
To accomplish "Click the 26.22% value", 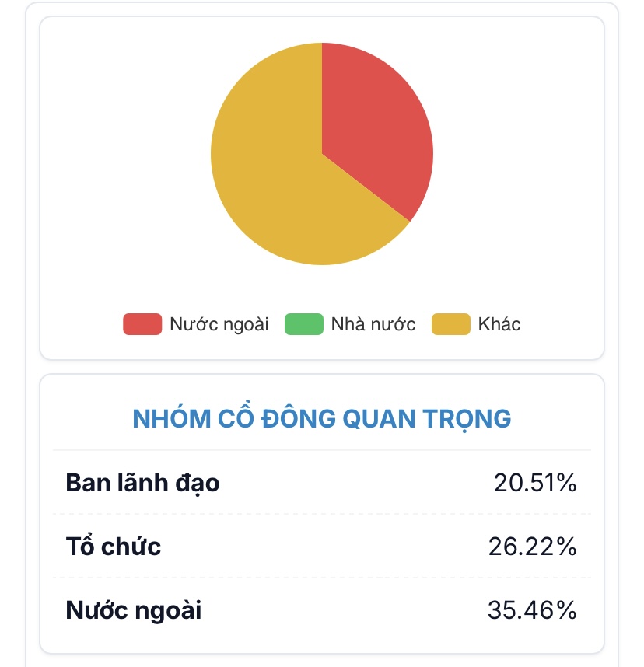I will click(533, 547).
